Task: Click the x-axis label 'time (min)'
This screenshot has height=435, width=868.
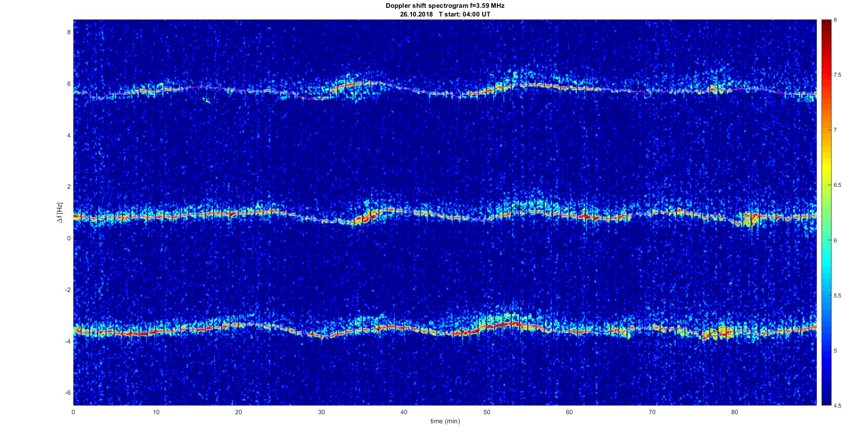Action: tap(445, 421)
